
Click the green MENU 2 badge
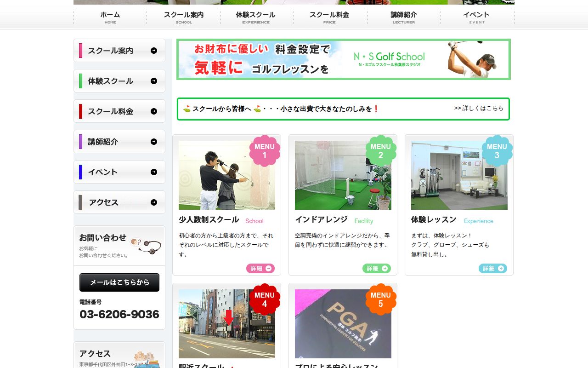(381, 151)
